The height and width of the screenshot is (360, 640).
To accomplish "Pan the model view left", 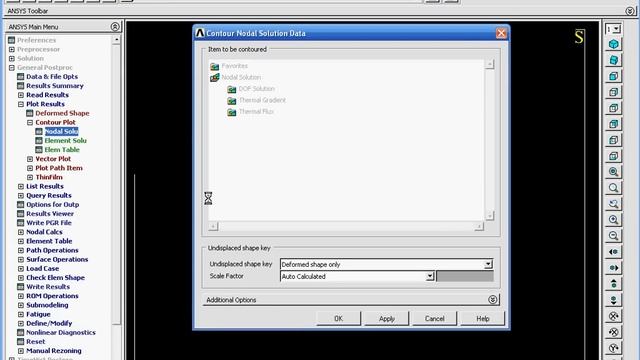I will pyautogui.click(x=613, y=252).
